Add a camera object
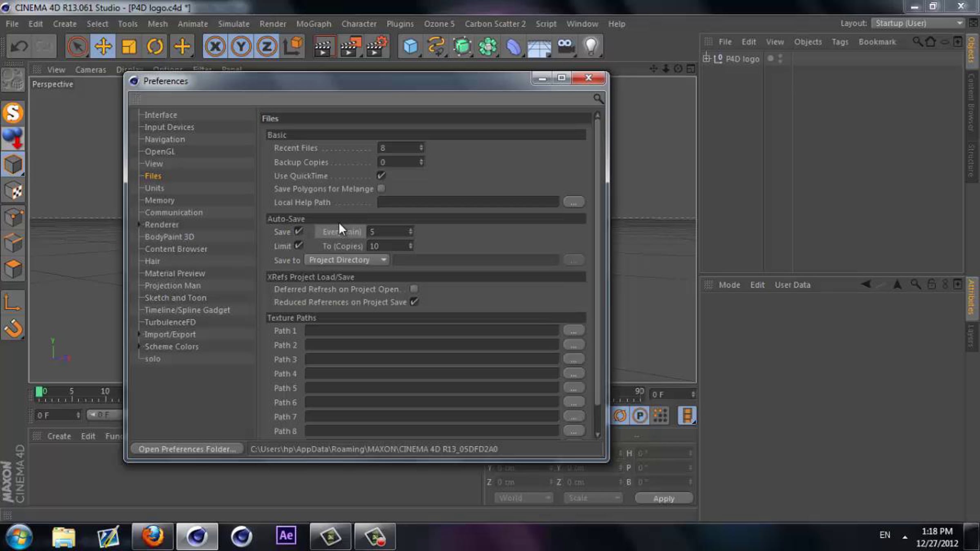The width and height of the screenshot is (980, 551). (566, 46)
